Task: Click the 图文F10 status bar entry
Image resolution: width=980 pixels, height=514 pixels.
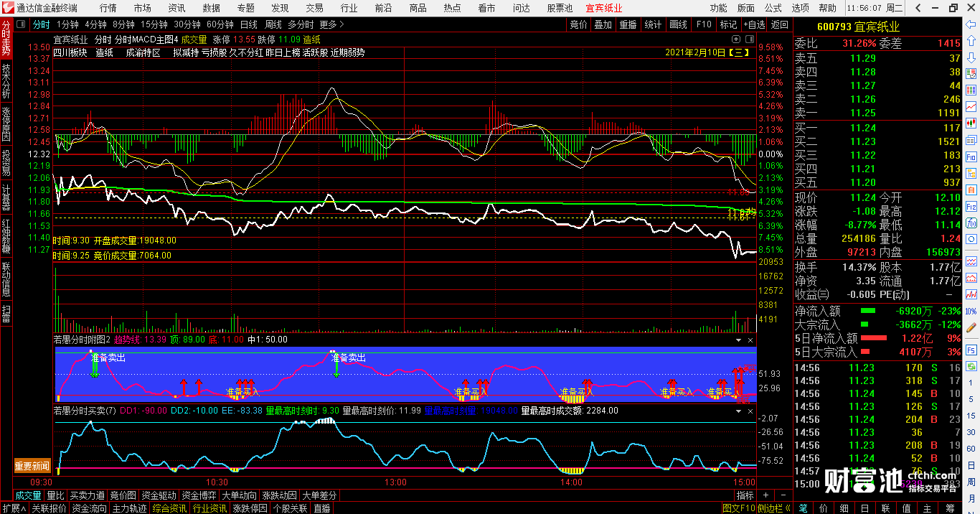Action: point(738,508)
